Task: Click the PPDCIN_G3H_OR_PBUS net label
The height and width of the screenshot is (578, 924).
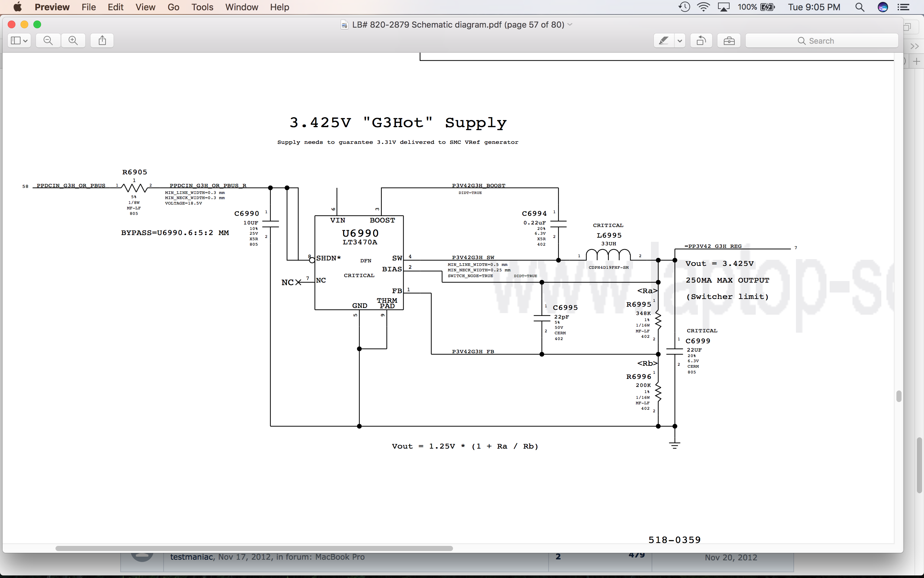Action: 71,185
